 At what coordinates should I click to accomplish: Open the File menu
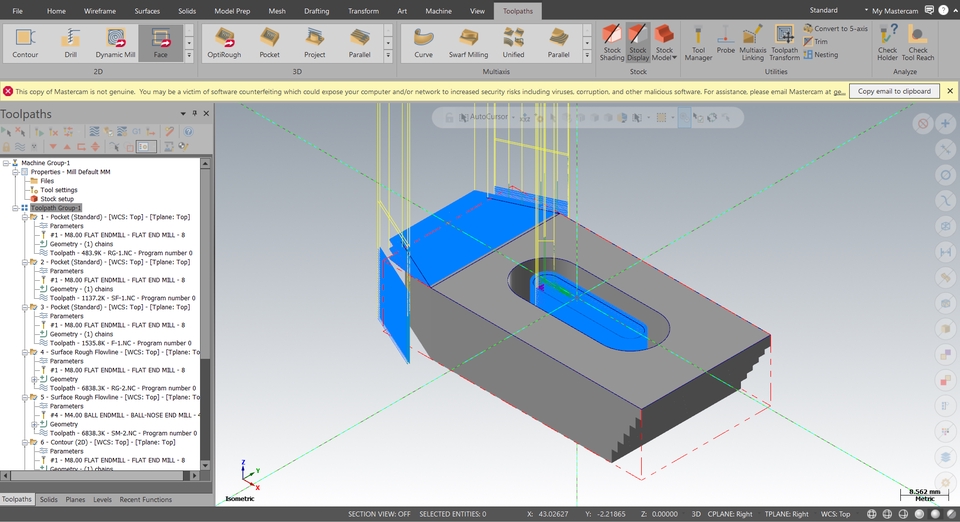(x=17, y=11)
